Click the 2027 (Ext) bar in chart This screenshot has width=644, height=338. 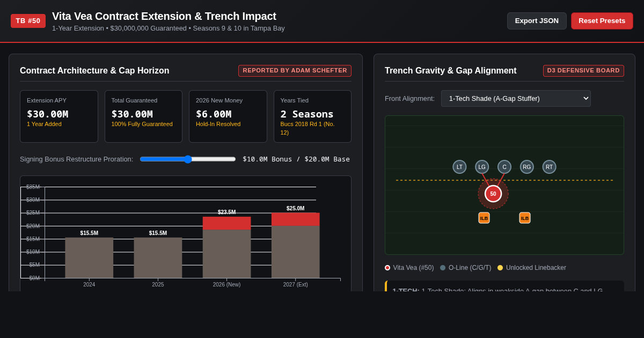(295, 246)
